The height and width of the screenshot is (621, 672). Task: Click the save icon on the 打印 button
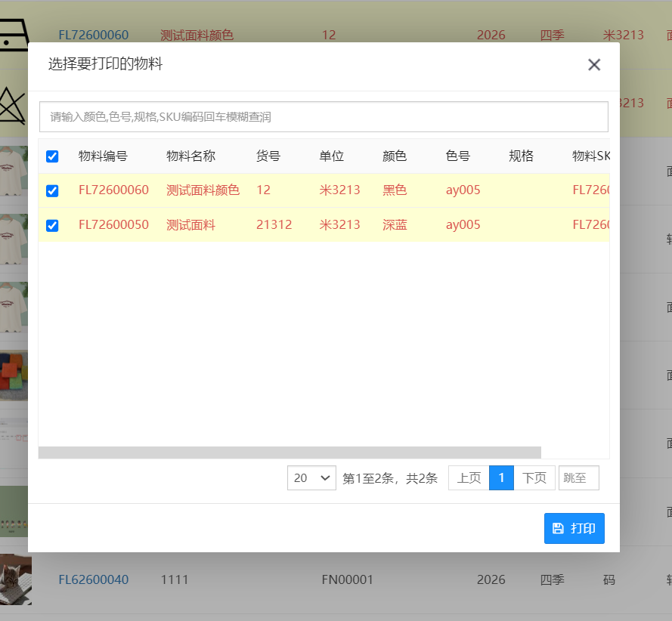(558, 529)
